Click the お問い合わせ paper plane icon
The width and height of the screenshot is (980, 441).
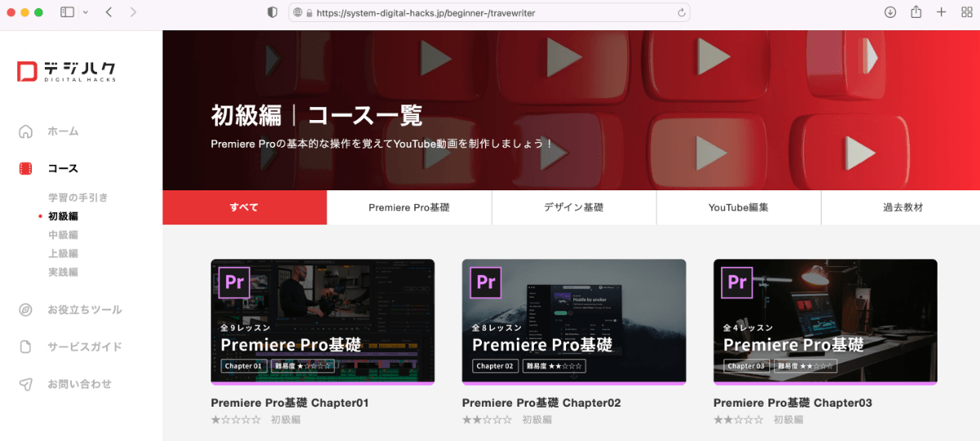point(26,385)
